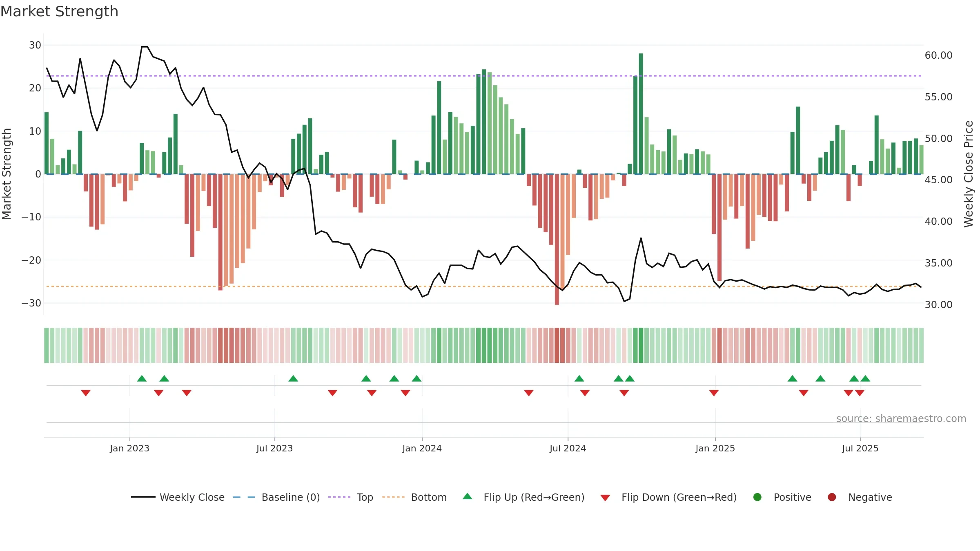
Task: Click the −30 strength axis label
Action: (31, 303)
